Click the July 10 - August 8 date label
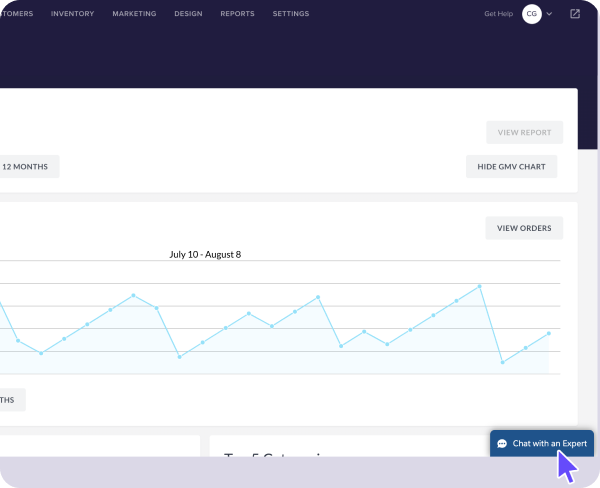 (205, 254)
